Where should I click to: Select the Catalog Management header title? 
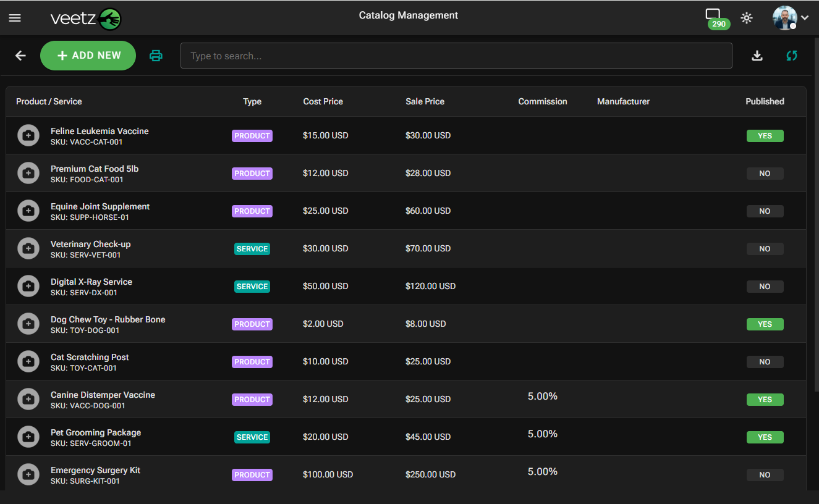[408, 15]
